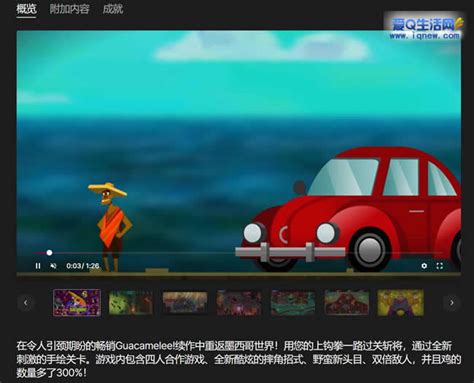Select the second green thumbnail
Viewport: 474px width, 383px height.
click(131, 303)
